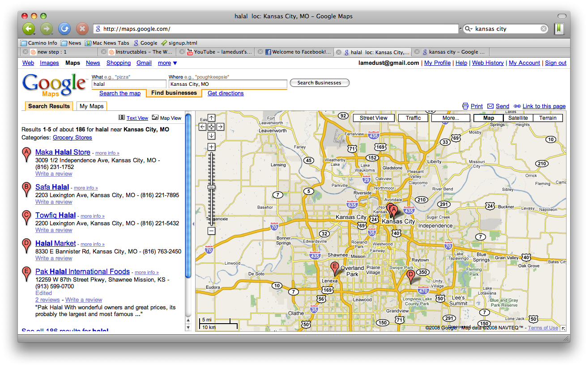Click the Where field with Kansas City, MO

[228, 84]
